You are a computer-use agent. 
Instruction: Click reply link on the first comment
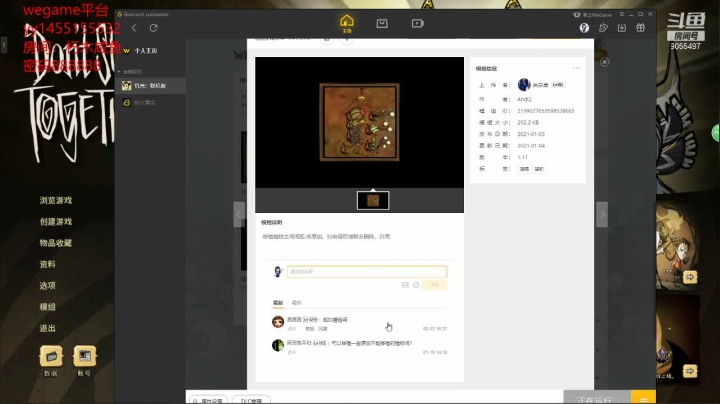[x=323, y=329]
